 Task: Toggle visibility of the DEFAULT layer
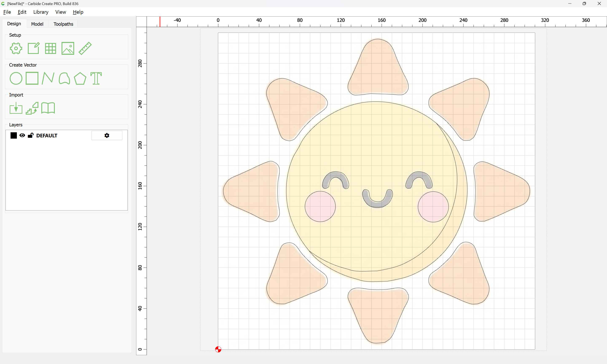pyautogui.click(x=22, y=135)
